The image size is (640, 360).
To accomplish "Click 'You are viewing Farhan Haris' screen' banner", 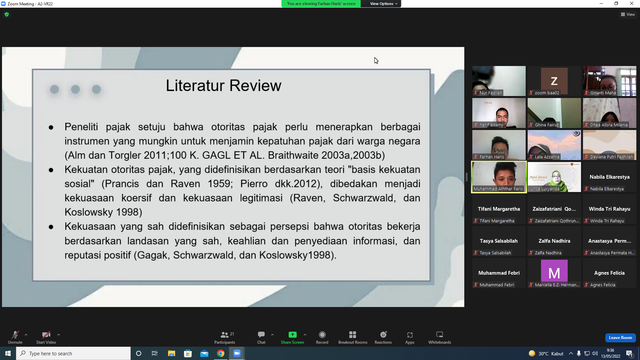I will tap(321, 4).
